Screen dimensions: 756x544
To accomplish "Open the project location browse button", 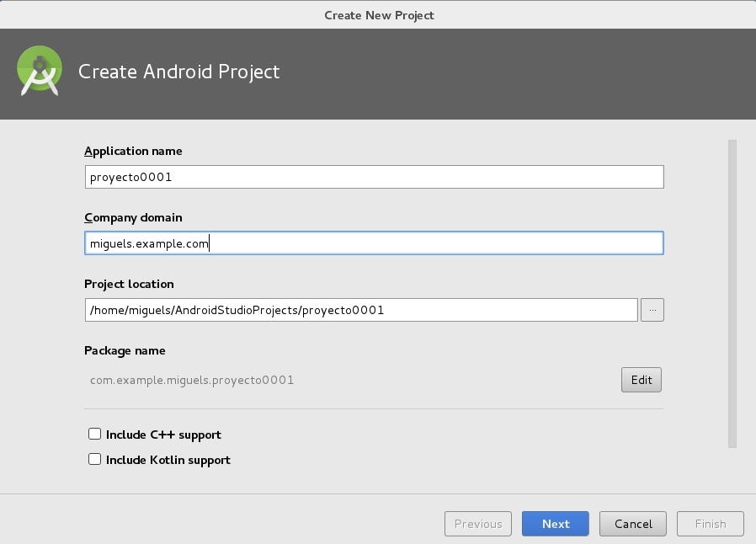I will [652, 310].
